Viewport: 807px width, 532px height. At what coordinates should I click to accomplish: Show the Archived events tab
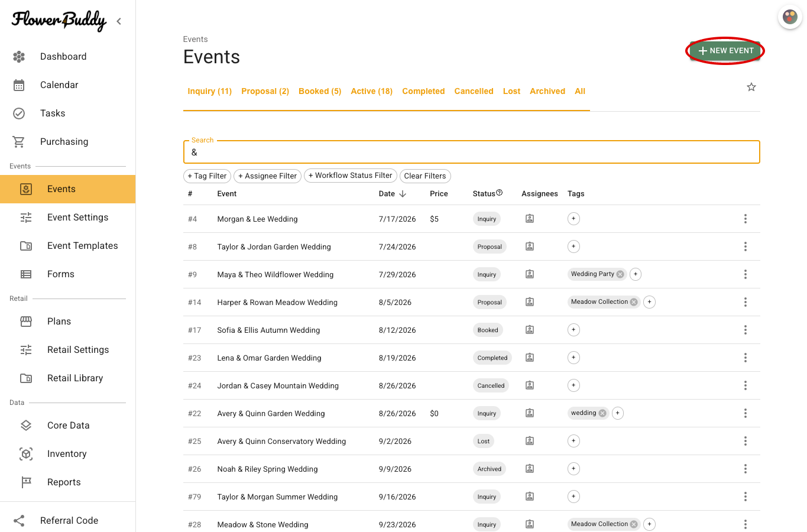547,91
